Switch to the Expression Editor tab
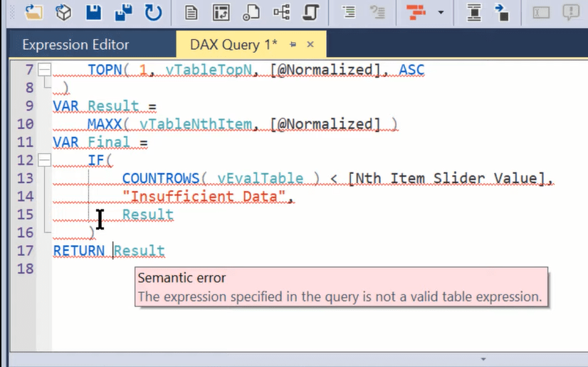The width and height of the screenshot is (588, 367). click(x=75, y=45)
